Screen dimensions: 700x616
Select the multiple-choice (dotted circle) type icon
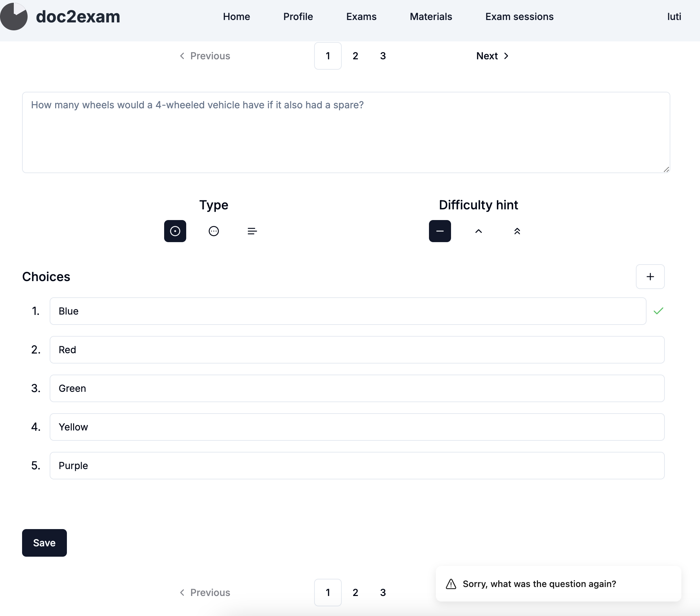click(x=214, y=231)
